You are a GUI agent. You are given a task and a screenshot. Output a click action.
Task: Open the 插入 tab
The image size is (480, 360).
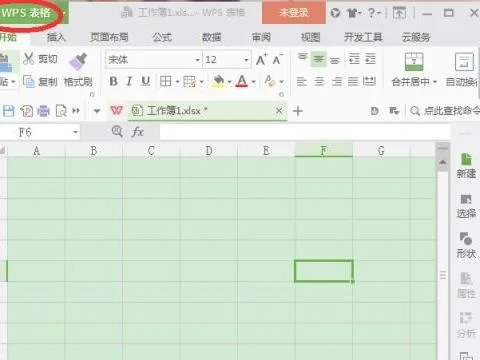[56, 37]
